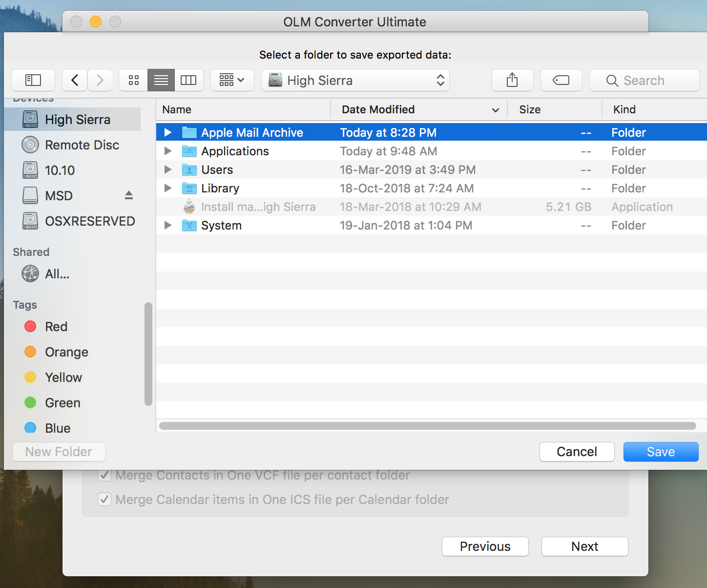Select OSXRESERVED volume in sidebar

[x=72, y=221]
